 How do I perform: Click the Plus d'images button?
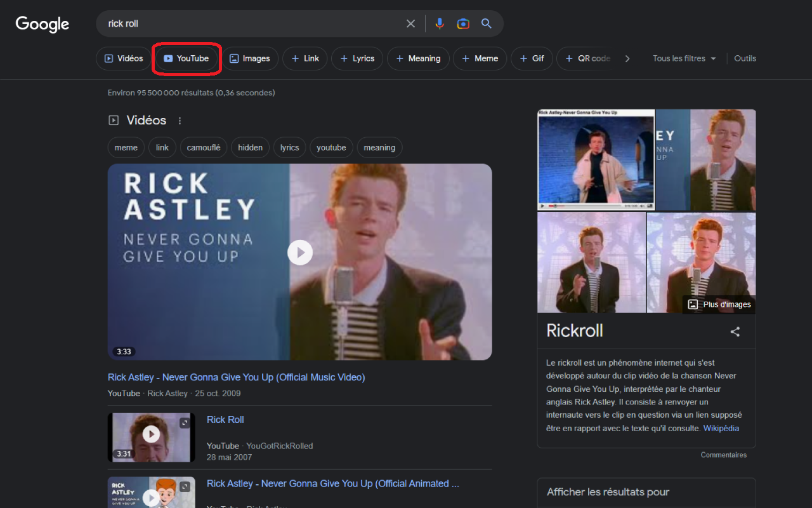click(x=719, y=304)
